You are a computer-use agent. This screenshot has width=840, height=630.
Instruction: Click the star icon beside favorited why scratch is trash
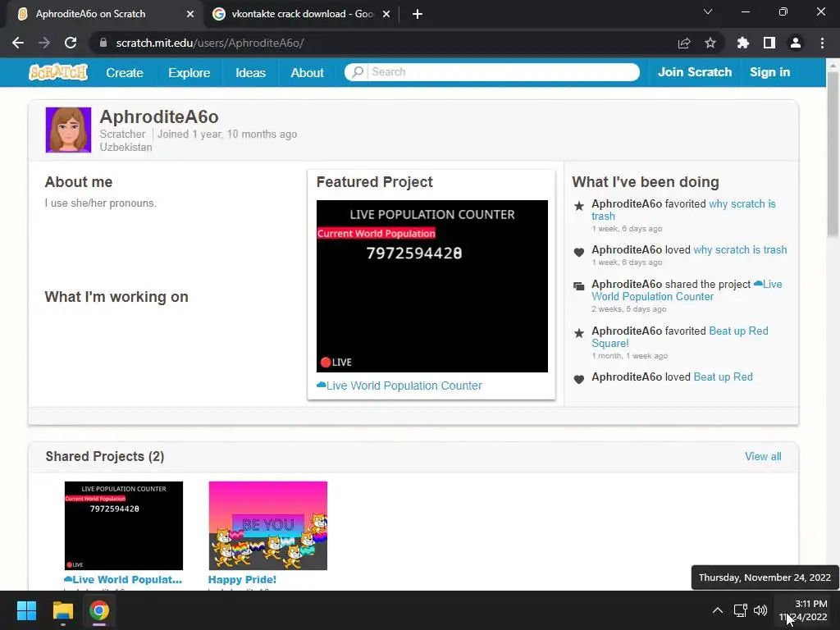579,206
